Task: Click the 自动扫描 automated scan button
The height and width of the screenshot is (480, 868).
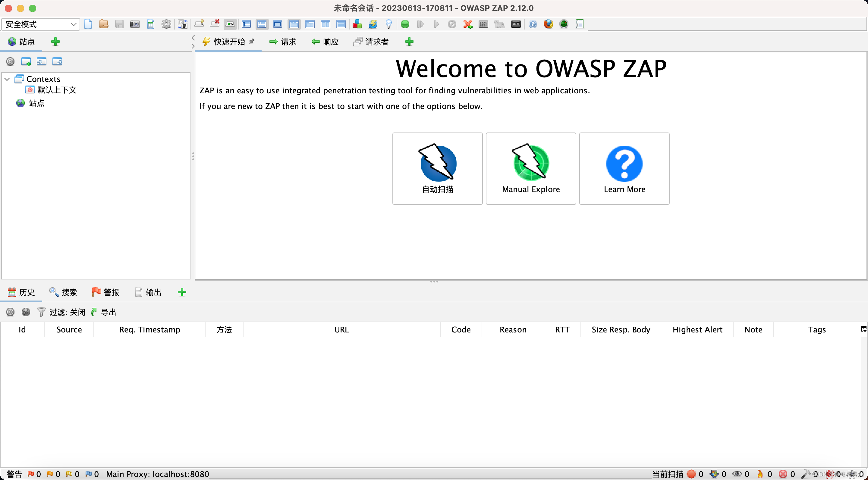Action: [437, 168]
